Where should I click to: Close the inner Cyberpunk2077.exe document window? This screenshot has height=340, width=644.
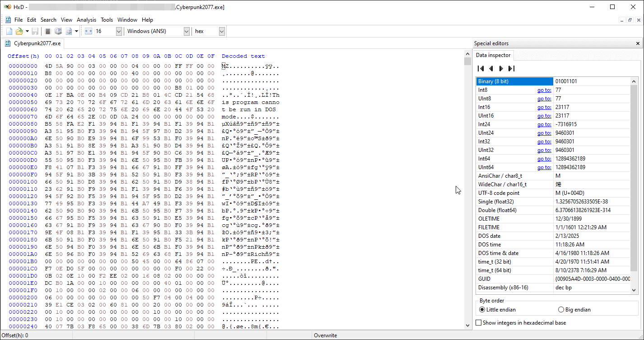coord(638,20)
